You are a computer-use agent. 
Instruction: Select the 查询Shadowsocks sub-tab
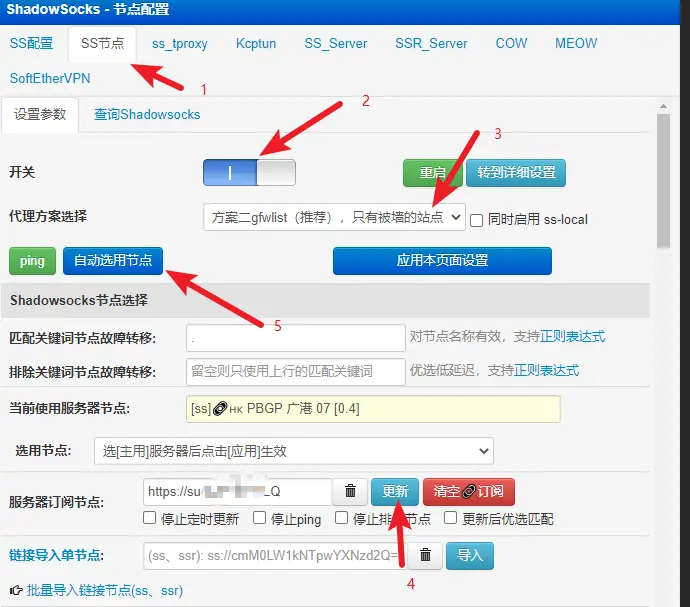point(147,114)
